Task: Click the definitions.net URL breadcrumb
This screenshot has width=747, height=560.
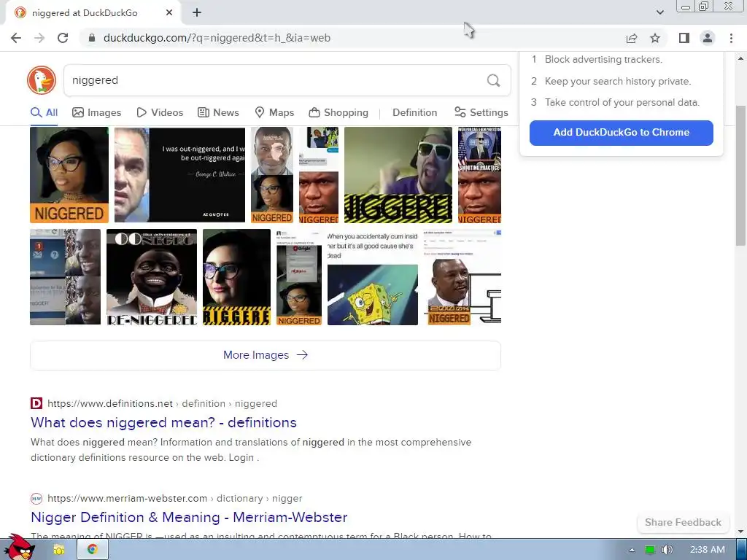Action: [162, 404]
